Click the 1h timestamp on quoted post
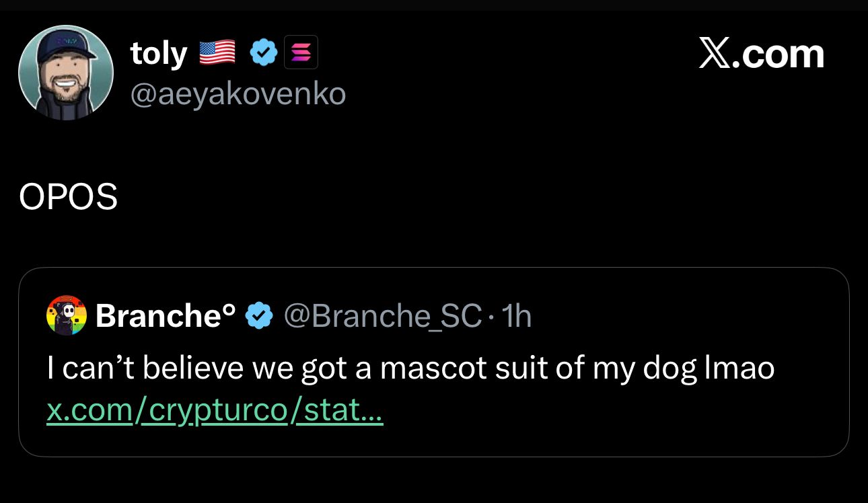This screenshot has width=868, height=503. pos(516,315)
